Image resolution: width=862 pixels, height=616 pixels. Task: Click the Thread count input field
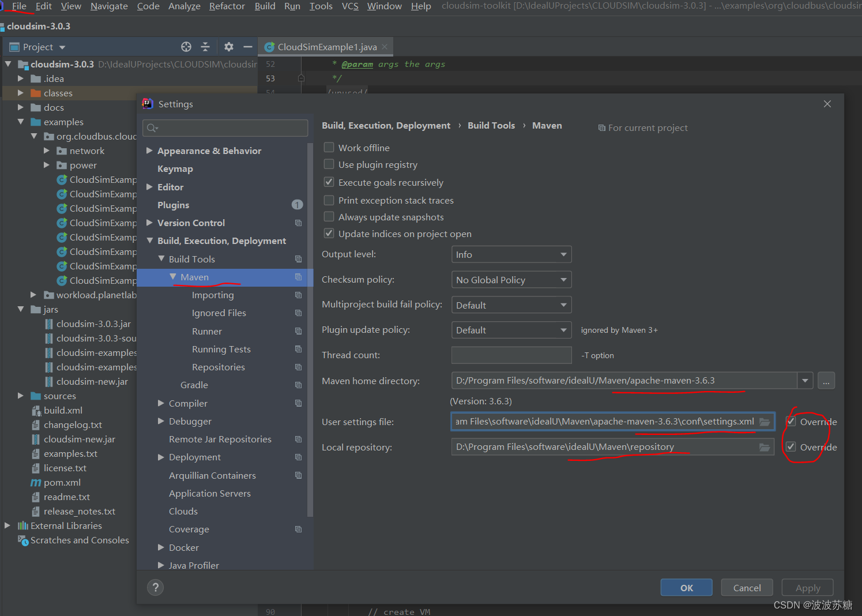[x=511, y=355]
